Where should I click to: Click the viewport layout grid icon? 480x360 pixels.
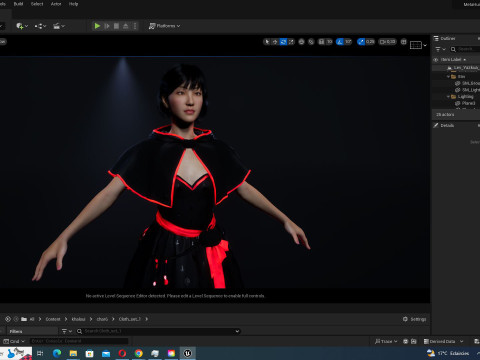tap(404, 42)
